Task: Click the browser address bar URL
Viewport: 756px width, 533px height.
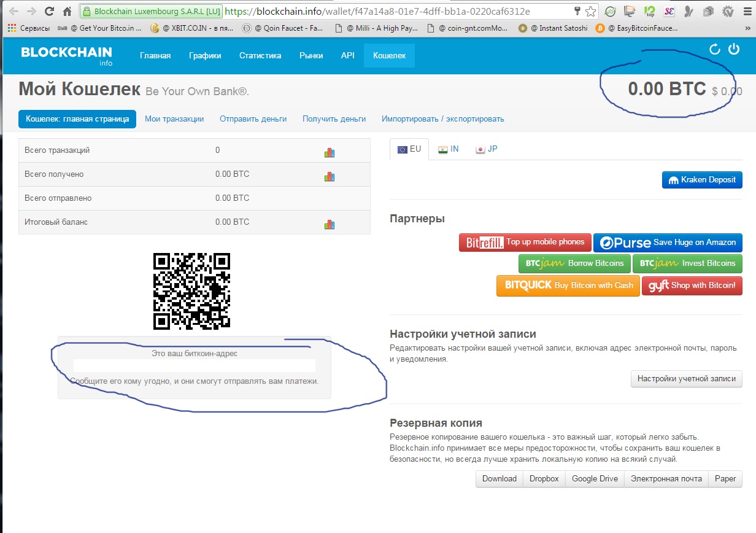Action: 377,11
